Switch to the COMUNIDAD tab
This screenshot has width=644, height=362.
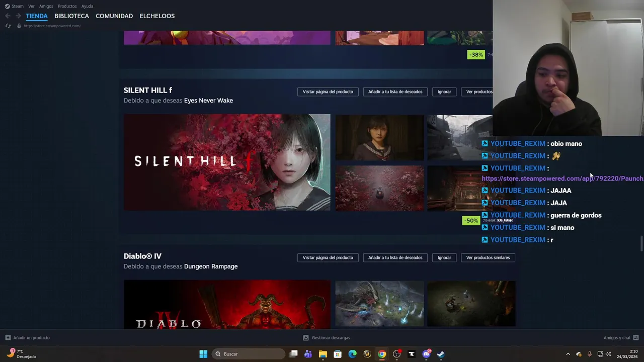coord(114,16)
